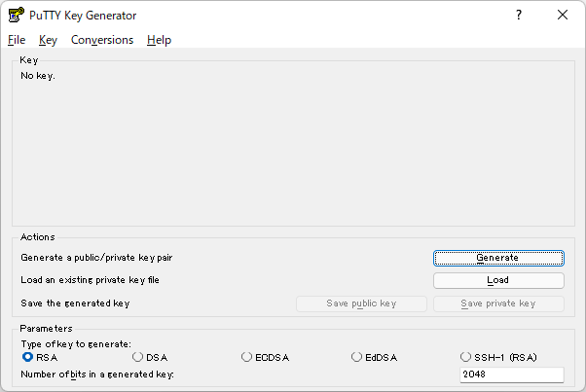This screenshot has height=392, width=586.
Task: Close the PuTTY Key Generator window
Action: (x=563, y=15)
